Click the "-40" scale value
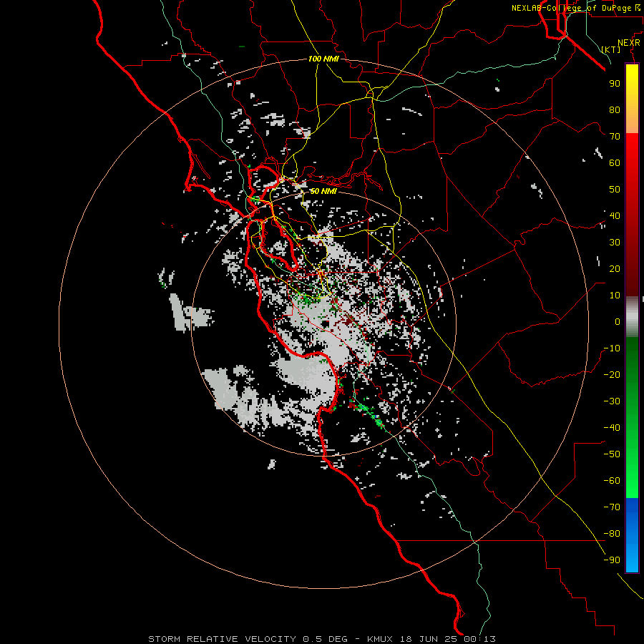The width and height of the screenshot is (644, 644). tap(612, 428)
